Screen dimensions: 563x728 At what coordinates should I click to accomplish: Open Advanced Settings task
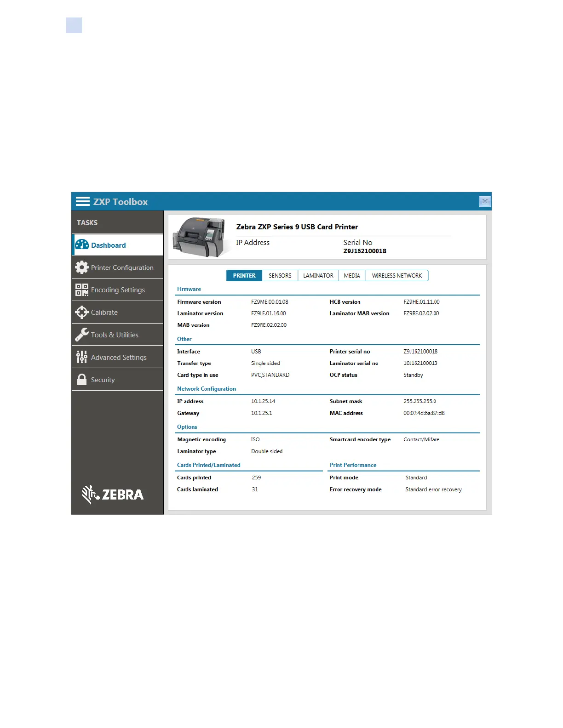(118, 357)
